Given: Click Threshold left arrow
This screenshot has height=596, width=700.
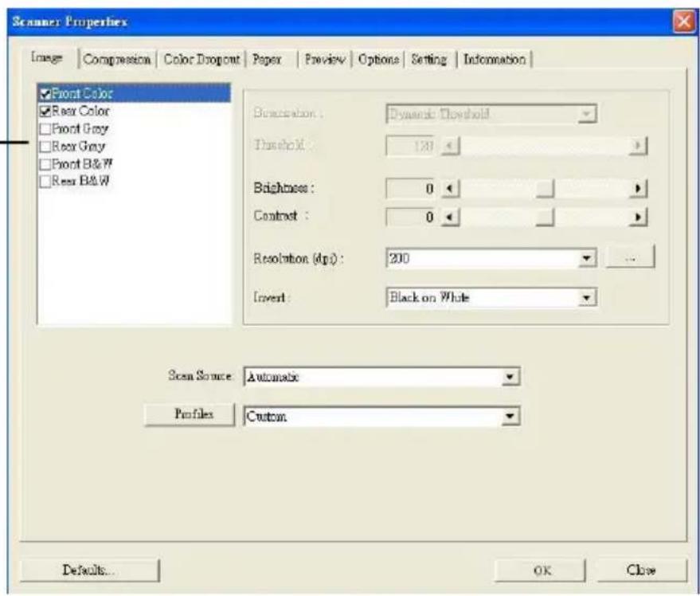Looking at the screenshot, I should coord(450,146).
